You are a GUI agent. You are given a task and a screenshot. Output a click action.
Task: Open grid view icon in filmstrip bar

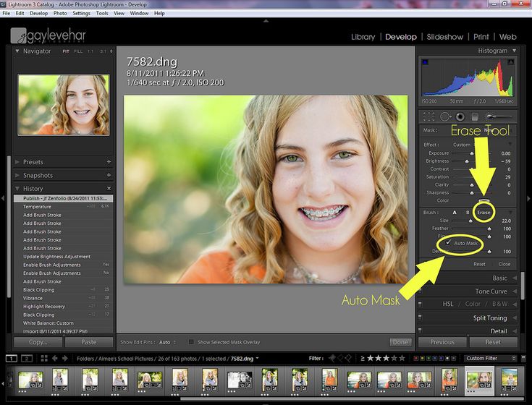45,358
